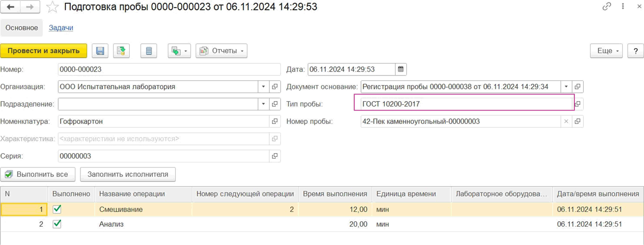Add document to favorites with star icon
644x245 pixels.
click(52, 7)
